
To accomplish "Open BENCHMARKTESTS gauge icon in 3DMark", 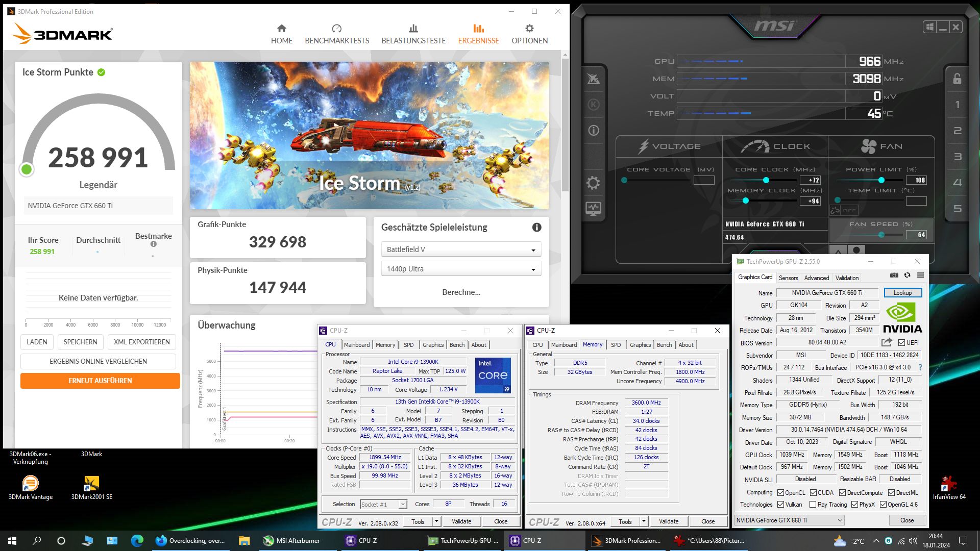I will coord(336,29).
